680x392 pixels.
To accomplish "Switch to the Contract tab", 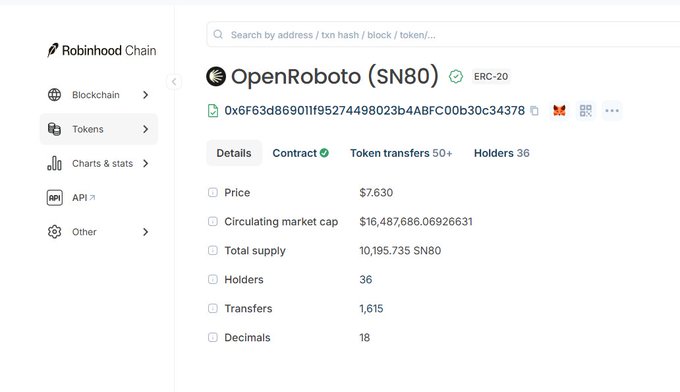I will pyautogui.click(x=301, y=153).
